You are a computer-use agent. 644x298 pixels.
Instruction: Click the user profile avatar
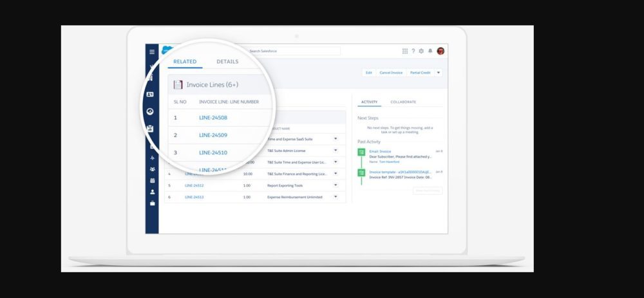point(440,51)
